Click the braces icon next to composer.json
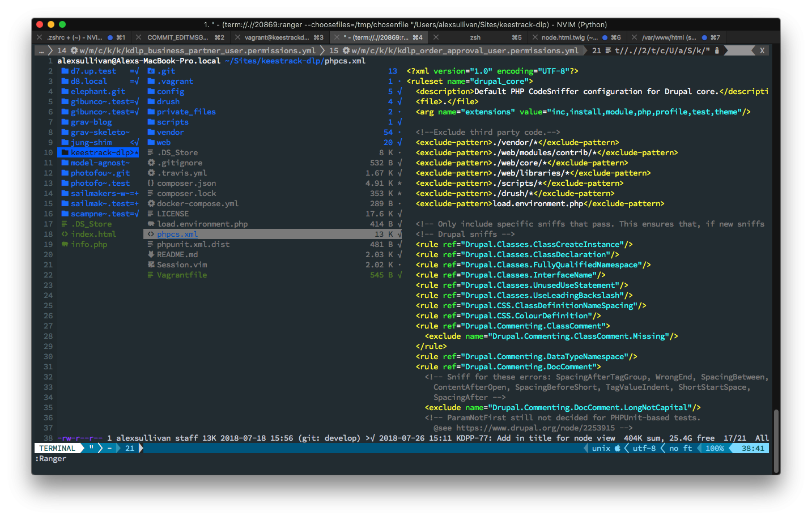The image size is (812, 520). coord(151,183)
